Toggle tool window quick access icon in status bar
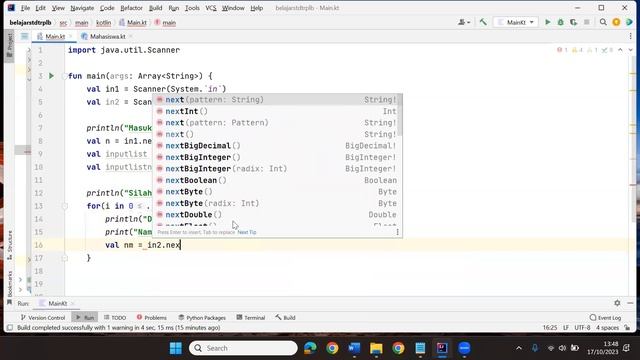Viewport: 640px width, 360px height. [10, 327]
